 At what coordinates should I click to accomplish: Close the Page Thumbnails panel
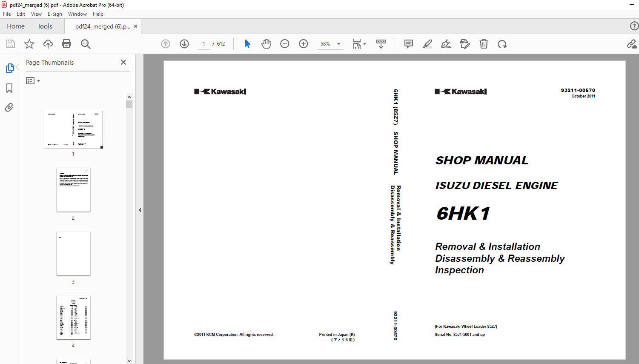pos(123,62)
